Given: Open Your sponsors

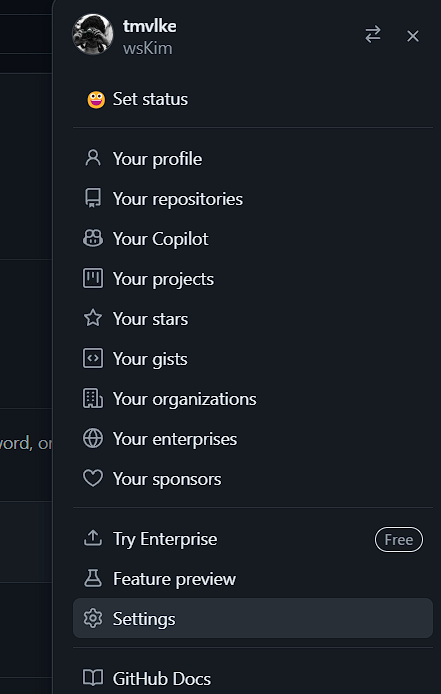Looking at the screenshot, I should coord(253,478).
